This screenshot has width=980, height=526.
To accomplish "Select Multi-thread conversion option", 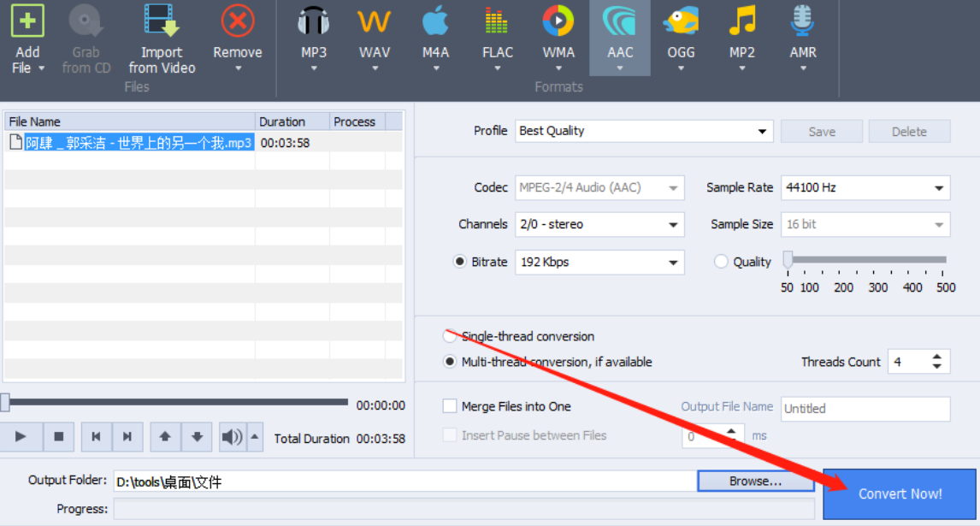I will point(449,362).
